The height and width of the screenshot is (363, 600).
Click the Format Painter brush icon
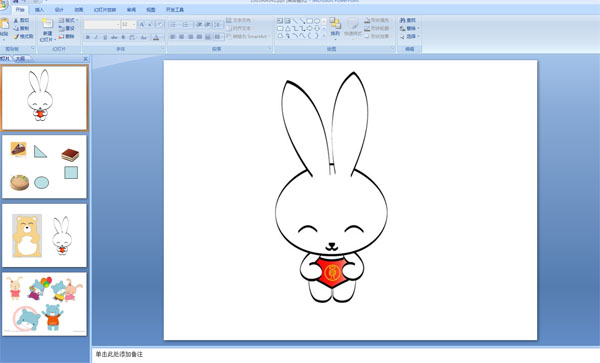coord(16,36)
